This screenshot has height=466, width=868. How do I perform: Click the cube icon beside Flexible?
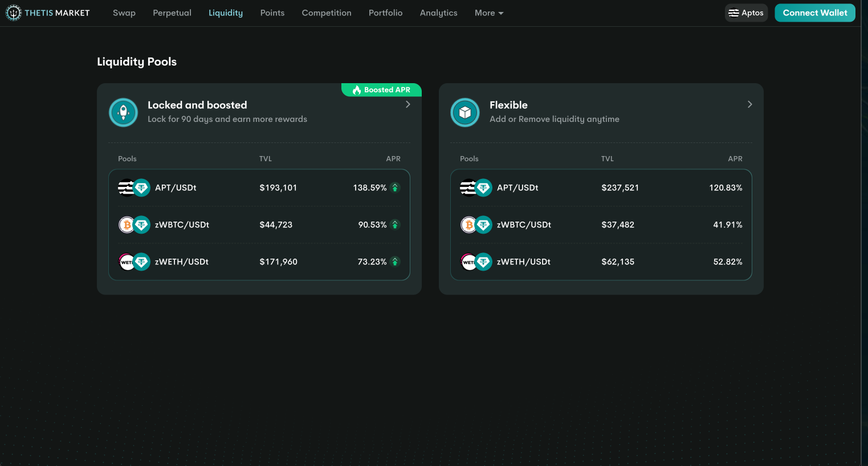pos(465,112)
